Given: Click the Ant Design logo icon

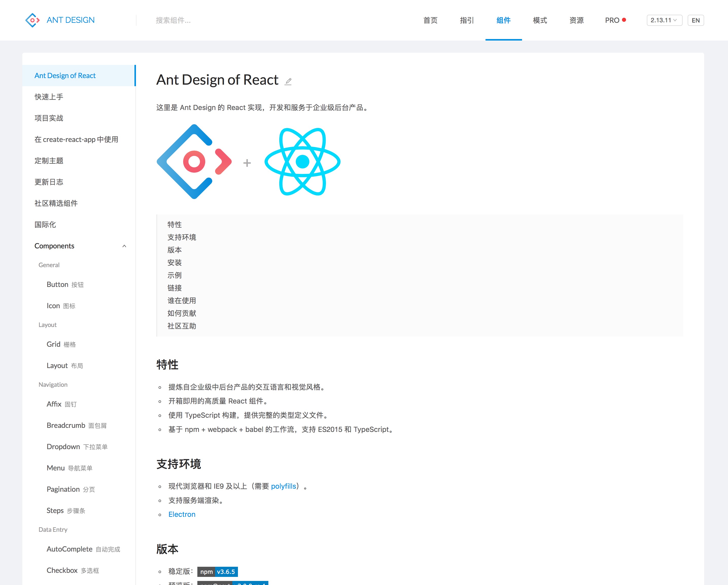Looking at the screenshot, I should [32, 20].
